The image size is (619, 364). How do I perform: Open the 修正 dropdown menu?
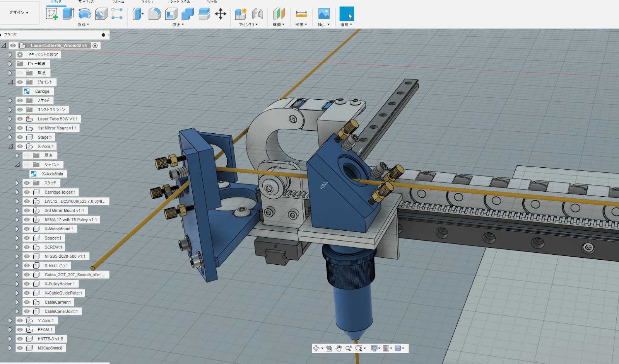point(178,25)
